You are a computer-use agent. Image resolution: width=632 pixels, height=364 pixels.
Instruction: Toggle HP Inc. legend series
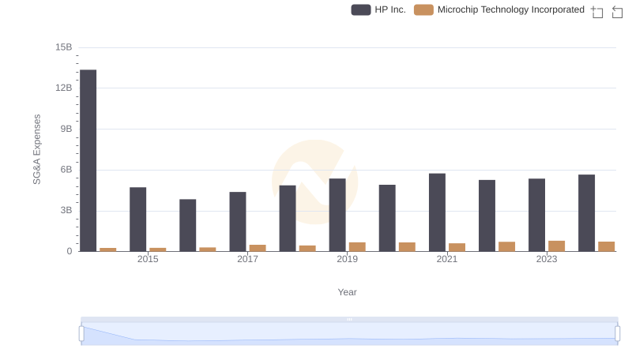point(378,9)
